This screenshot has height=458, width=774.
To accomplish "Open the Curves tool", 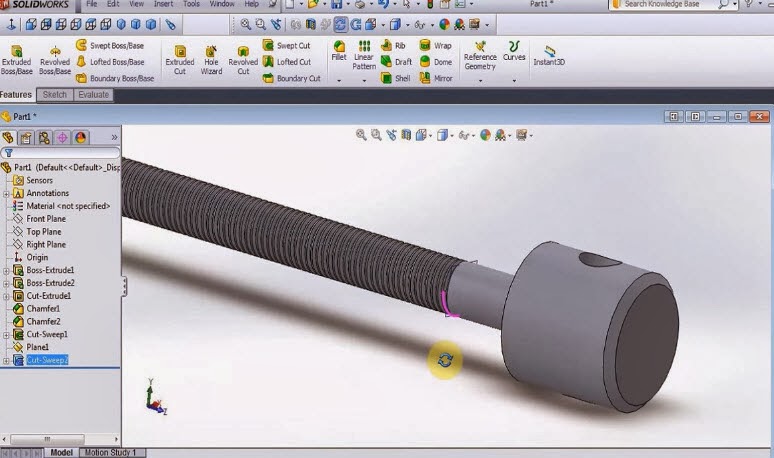I will tap(514, 51).
